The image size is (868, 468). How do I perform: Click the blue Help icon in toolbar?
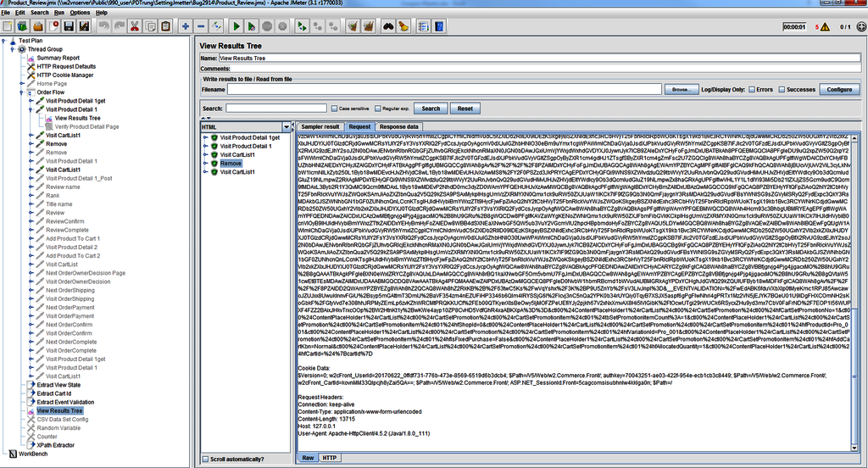439,26
